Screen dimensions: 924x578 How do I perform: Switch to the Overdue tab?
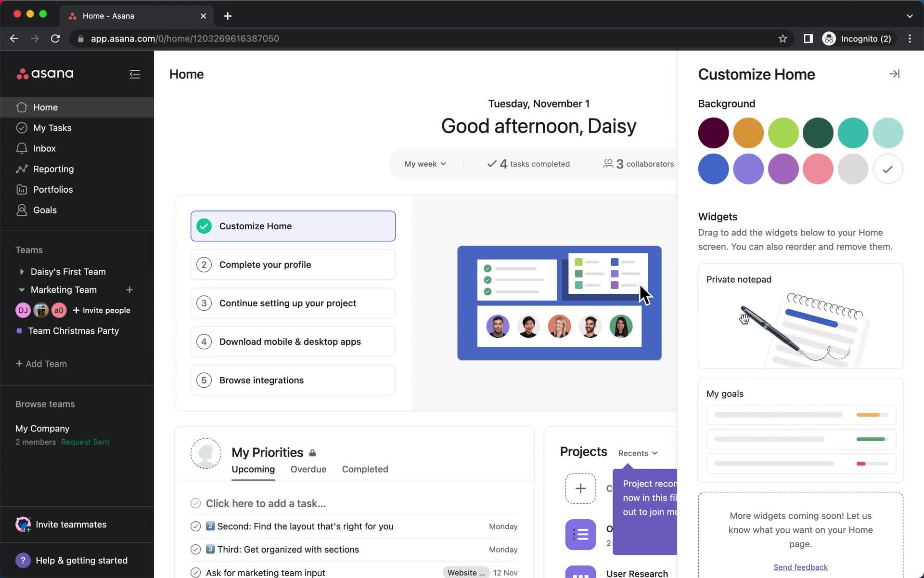tap(308, 469)
